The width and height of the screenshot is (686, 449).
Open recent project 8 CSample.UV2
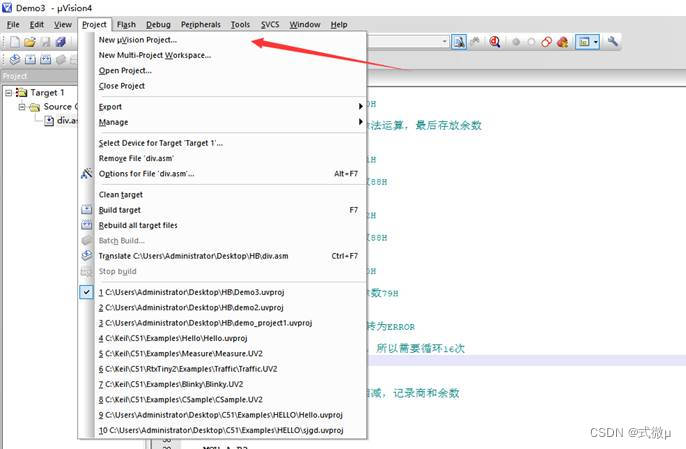click(223, 400)
